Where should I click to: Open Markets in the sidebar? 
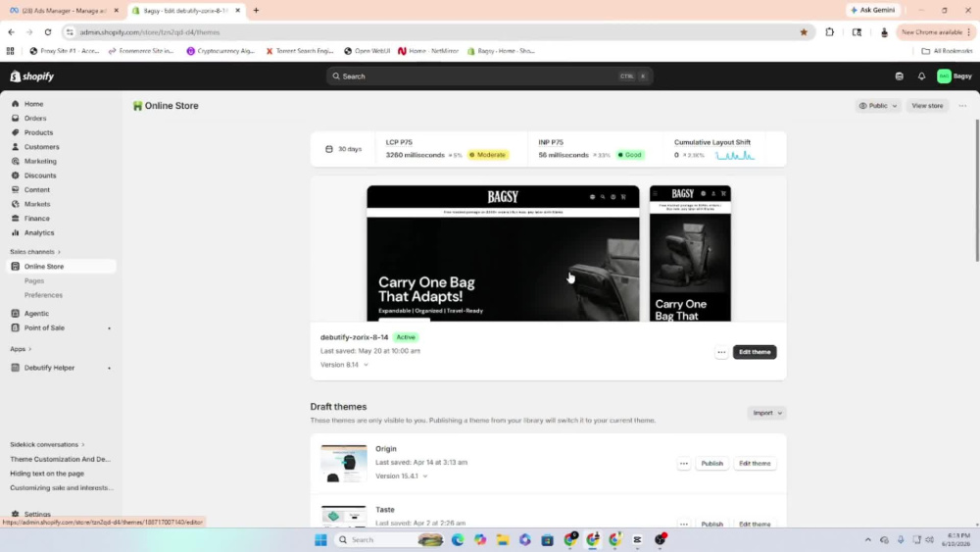coord(37,204)
